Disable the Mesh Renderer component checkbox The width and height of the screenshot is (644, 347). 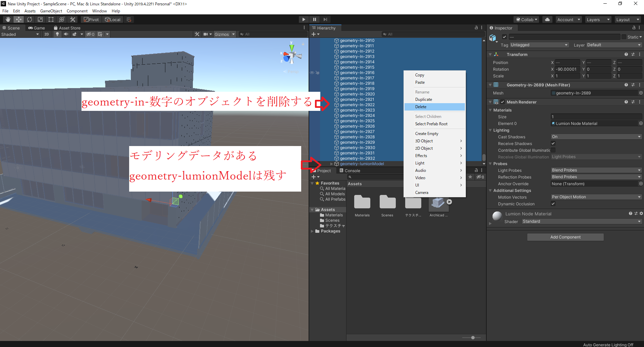click(502, 102)
